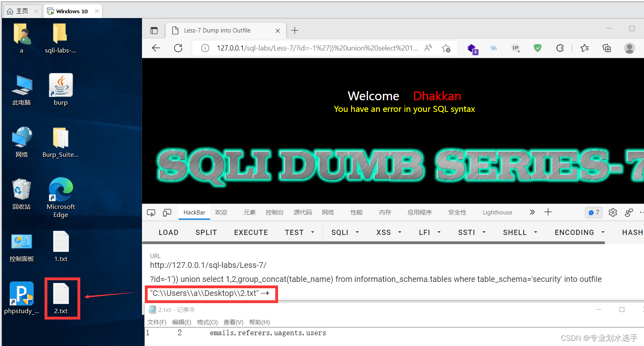Launch phpstudy shortcut on desktop
This screenshot has width=644, height=346.
point(22,298)
